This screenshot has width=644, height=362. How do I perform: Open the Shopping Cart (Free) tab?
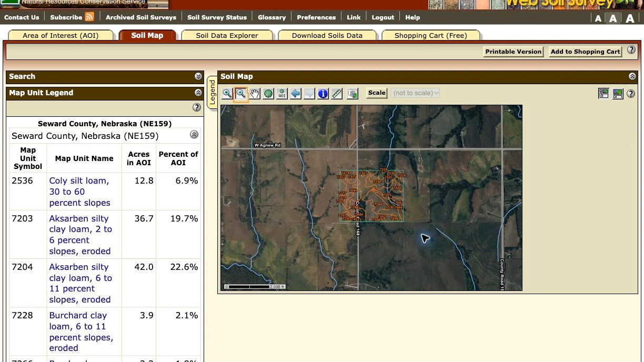point(431,35)
